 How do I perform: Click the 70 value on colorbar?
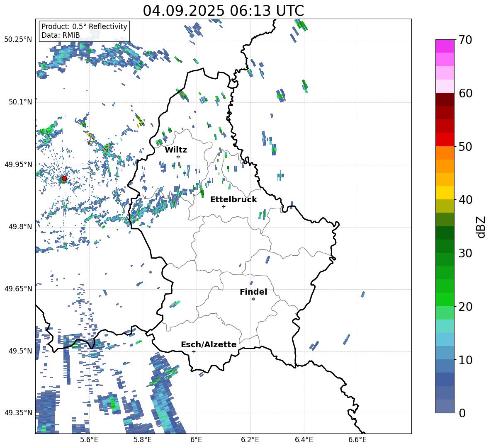[x=465, y=40]
